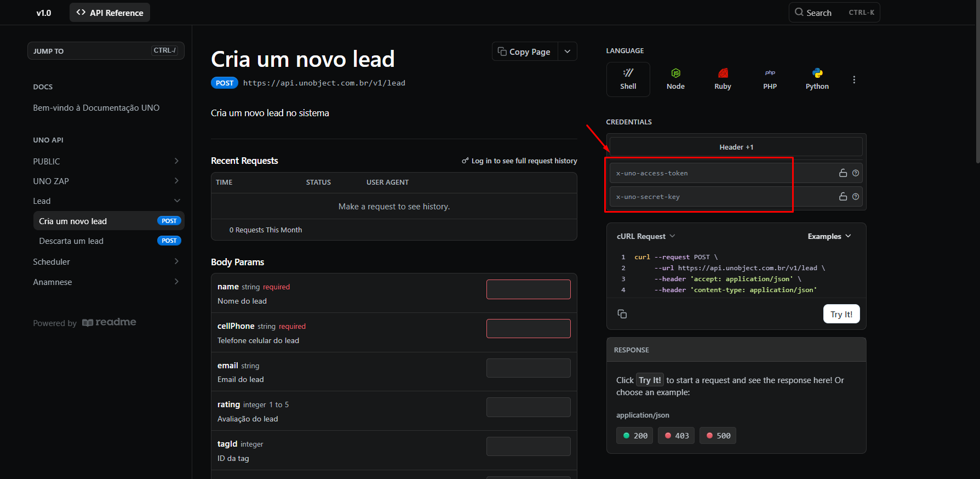Open Bem-vindo à Documentação UNO page
This screenshot has height=479, width=980.
coord(96,108)
